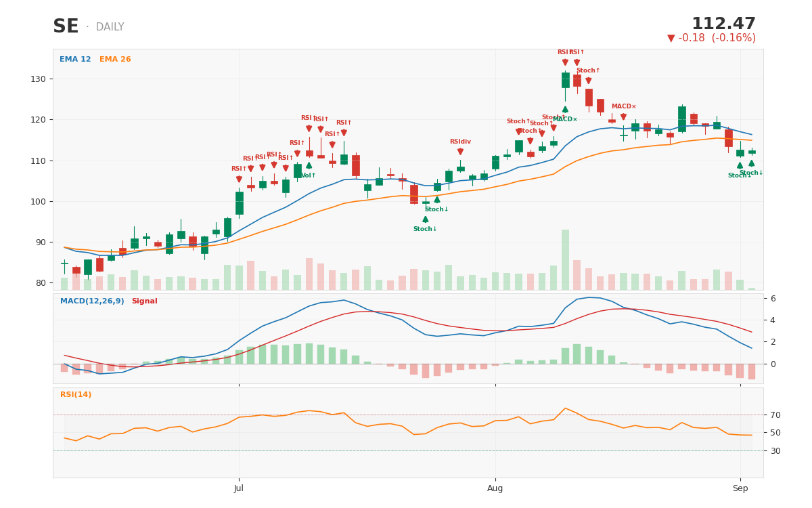Click the 30 RSI axis label
The width and height of the screenshot is (812, 508).
775,451
